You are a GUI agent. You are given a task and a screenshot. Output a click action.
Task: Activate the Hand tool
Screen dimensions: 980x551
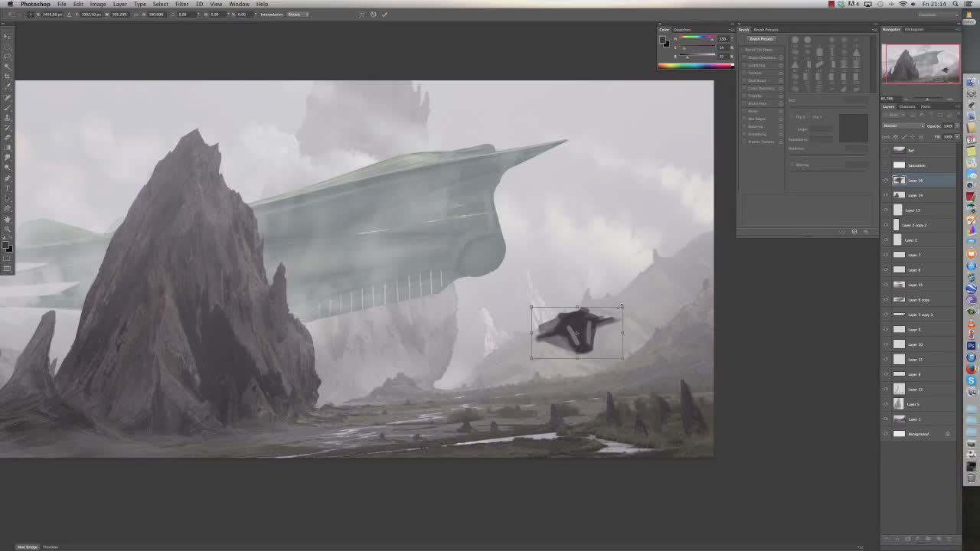click(8, 219)
